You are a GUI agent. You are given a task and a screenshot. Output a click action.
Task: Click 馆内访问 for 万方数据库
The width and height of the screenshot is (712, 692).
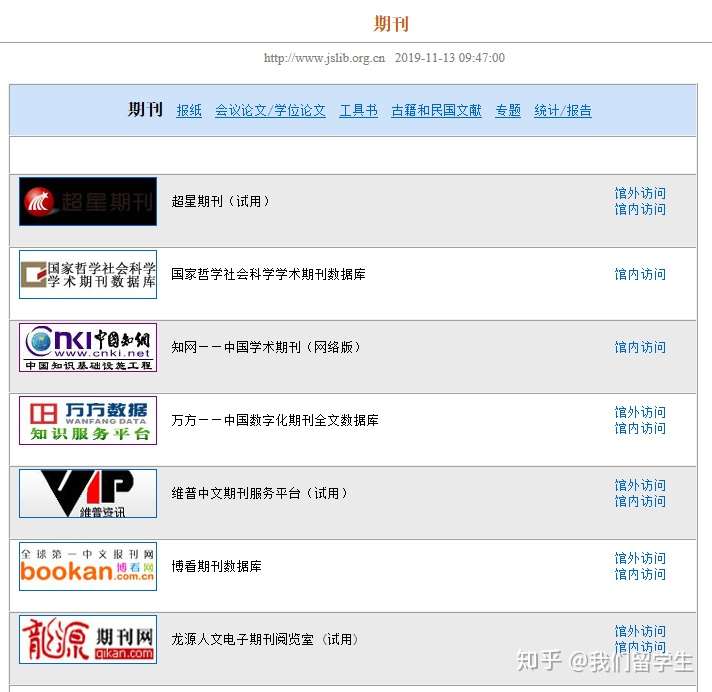640,428
